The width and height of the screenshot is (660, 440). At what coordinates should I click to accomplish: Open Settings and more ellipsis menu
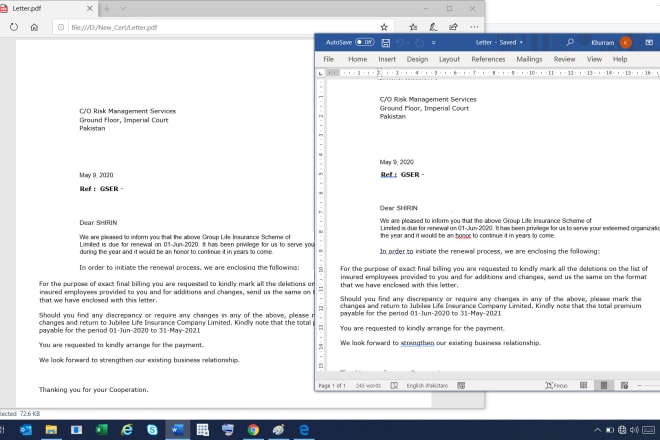474,27
